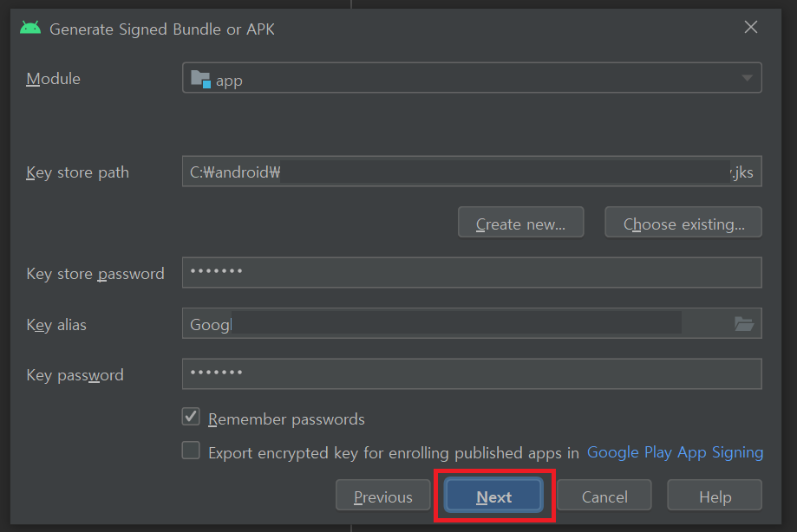Click the Android logo in the title bar
797x532 pixels.
[x=30, y=28]
